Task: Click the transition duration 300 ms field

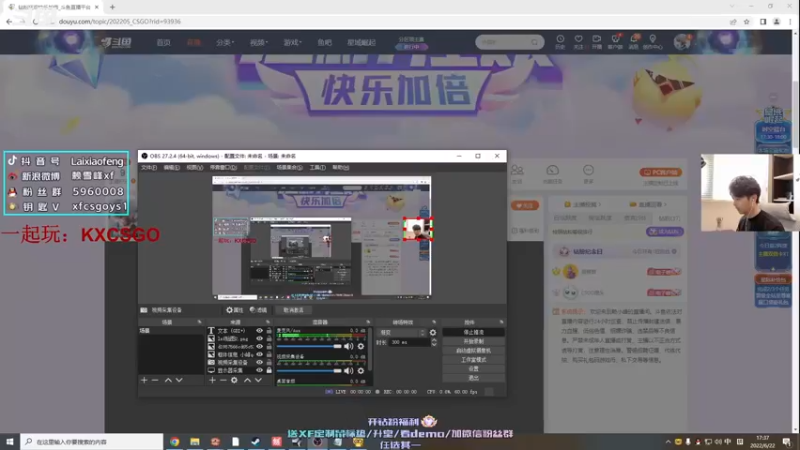Action: [x=410, y=343]
